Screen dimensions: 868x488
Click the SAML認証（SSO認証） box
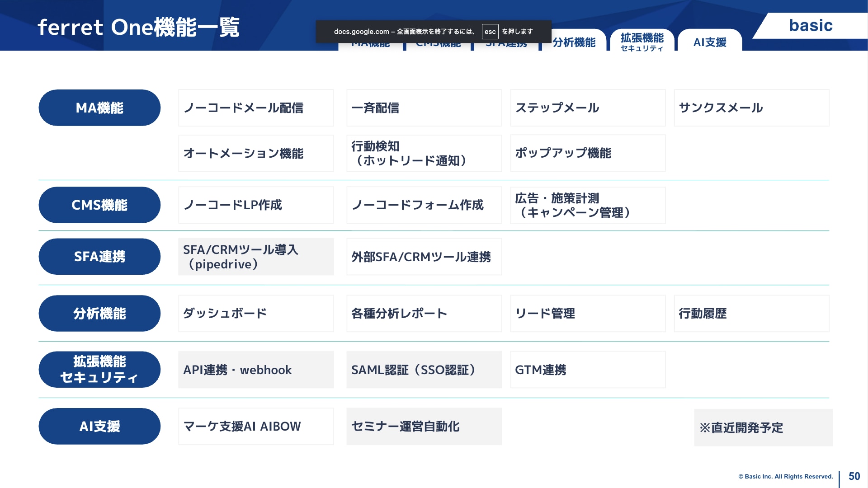tap(424, 370)
